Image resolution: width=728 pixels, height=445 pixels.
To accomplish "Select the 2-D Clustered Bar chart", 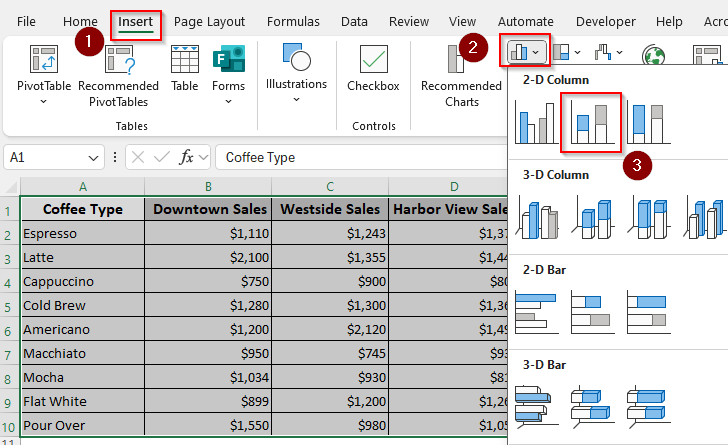I will click(535, 312).
